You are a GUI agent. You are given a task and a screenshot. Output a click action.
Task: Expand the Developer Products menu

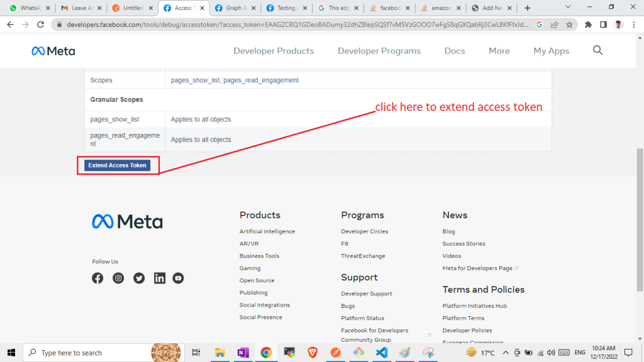pos(274,51)
